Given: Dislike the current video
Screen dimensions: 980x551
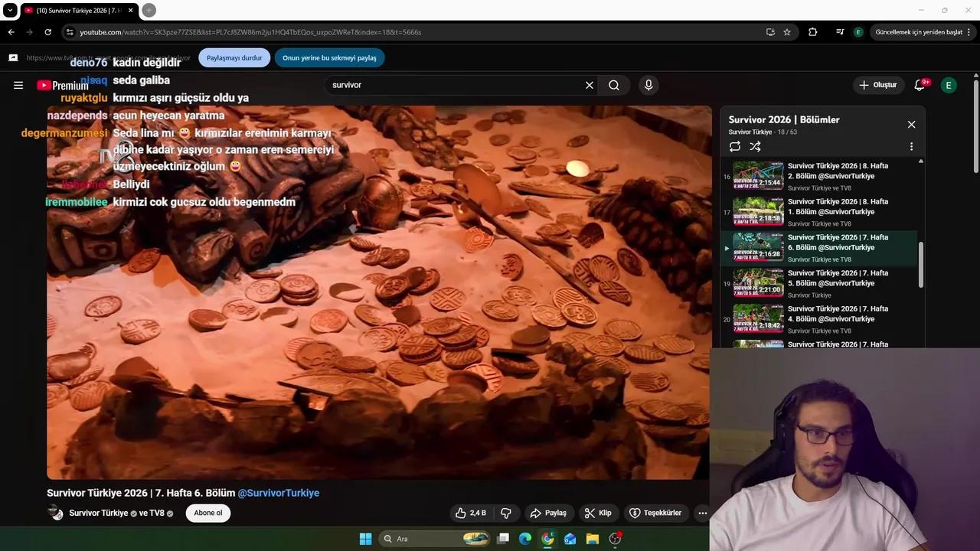Looking at the screenshot, I should pyautogui.click(x=505, y=513).
